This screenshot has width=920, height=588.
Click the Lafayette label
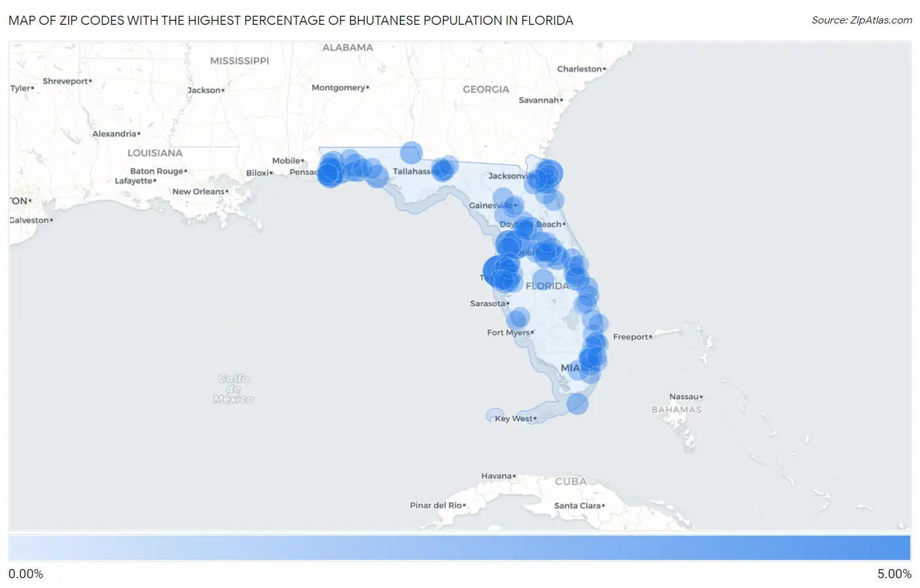(x=135, y=181)
